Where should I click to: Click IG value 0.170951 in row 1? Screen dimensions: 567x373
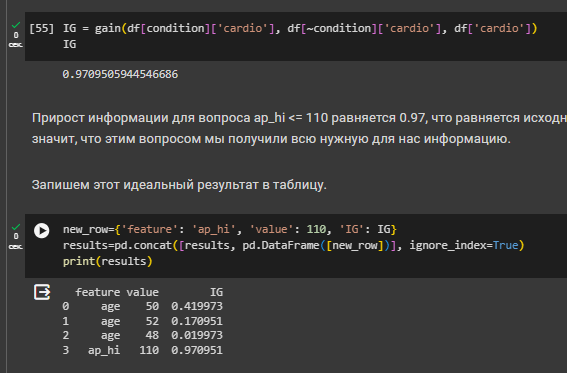pos(197,321)
